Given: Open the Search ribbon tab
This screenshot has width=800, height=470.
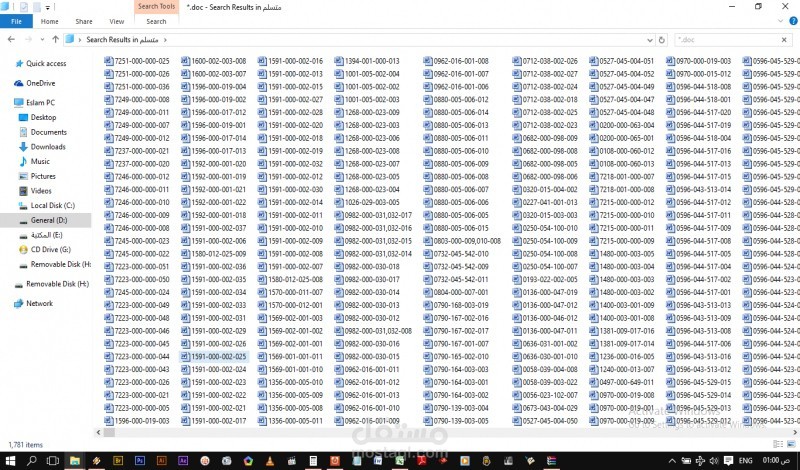Looking at the screenshot, I should coord(156,21).
